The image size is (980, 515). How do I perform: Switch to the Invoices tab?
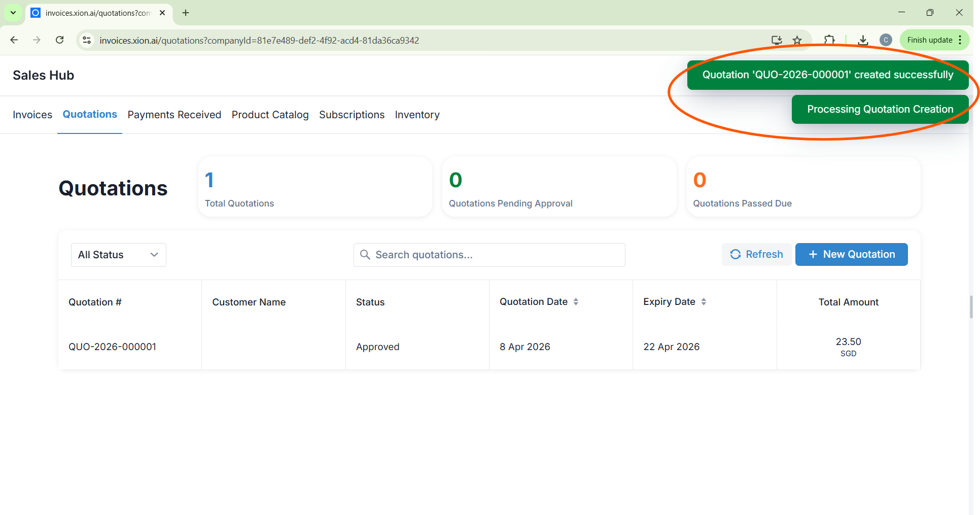click(x=32, y=115)
